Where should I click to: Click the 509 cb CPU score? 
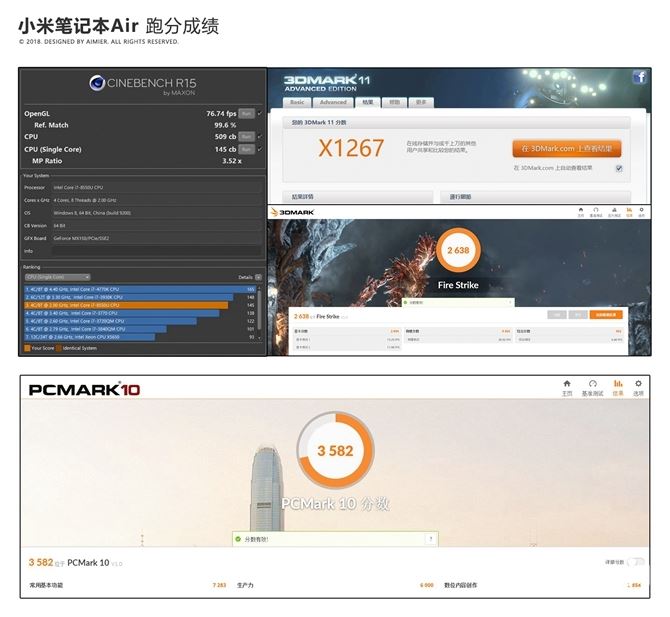pos(225,137)
